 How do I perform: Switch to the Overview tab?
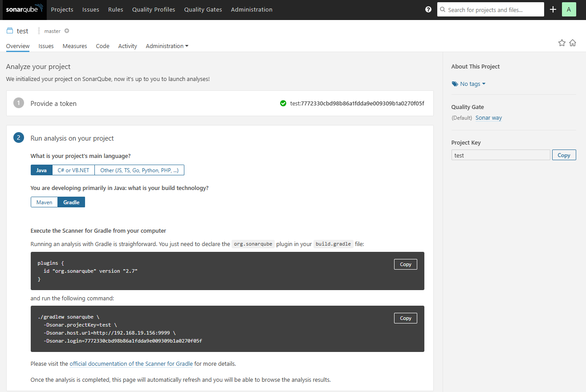click(18, 46)
